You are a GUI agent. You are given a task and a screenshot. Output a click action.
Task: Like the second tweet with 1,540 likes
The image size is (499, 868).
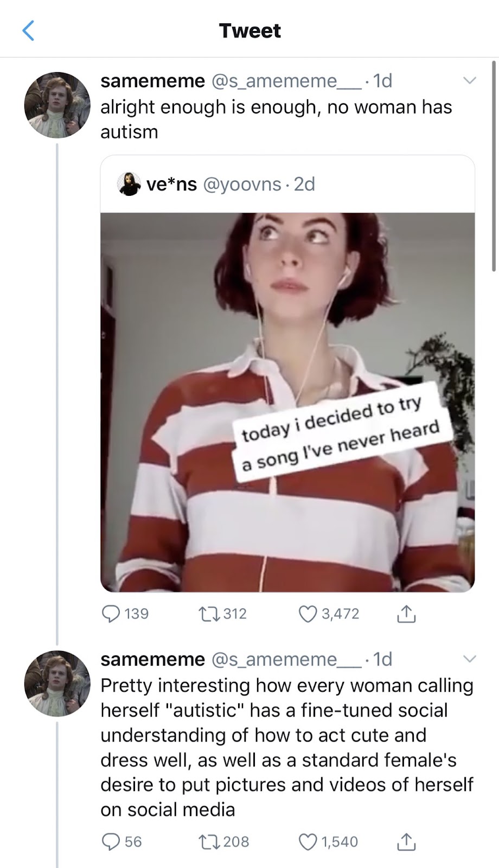tap(308, 841)
